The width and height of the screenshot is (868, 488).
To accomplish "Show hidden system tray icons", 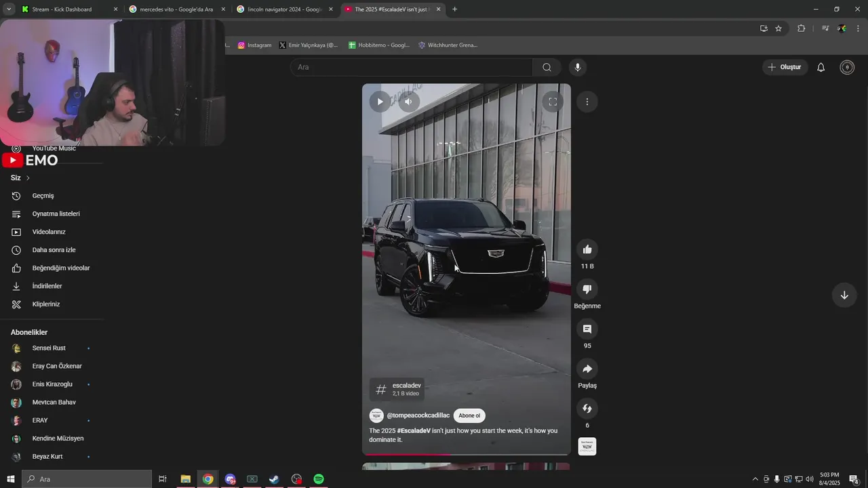I will 755,479.
